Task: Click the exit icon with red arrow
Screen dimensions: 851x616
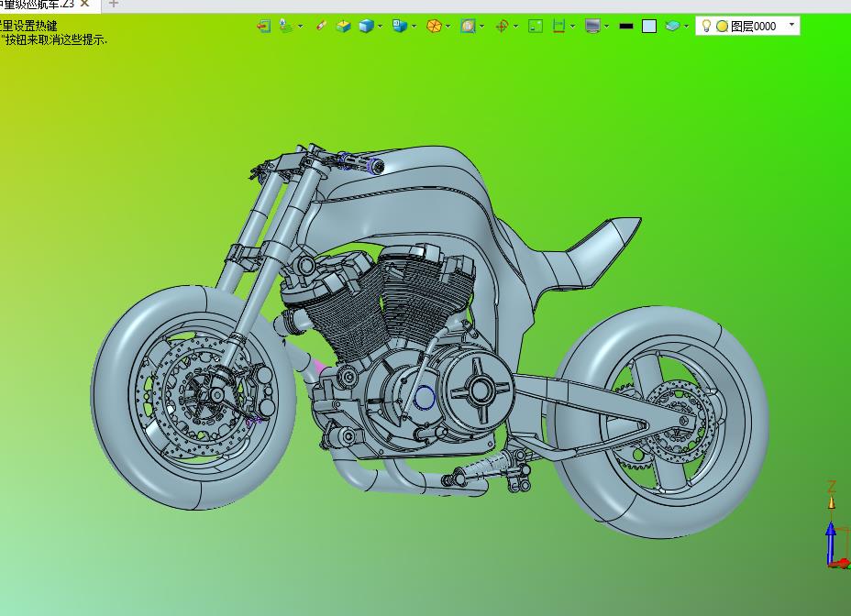Action: click(263, 26)
